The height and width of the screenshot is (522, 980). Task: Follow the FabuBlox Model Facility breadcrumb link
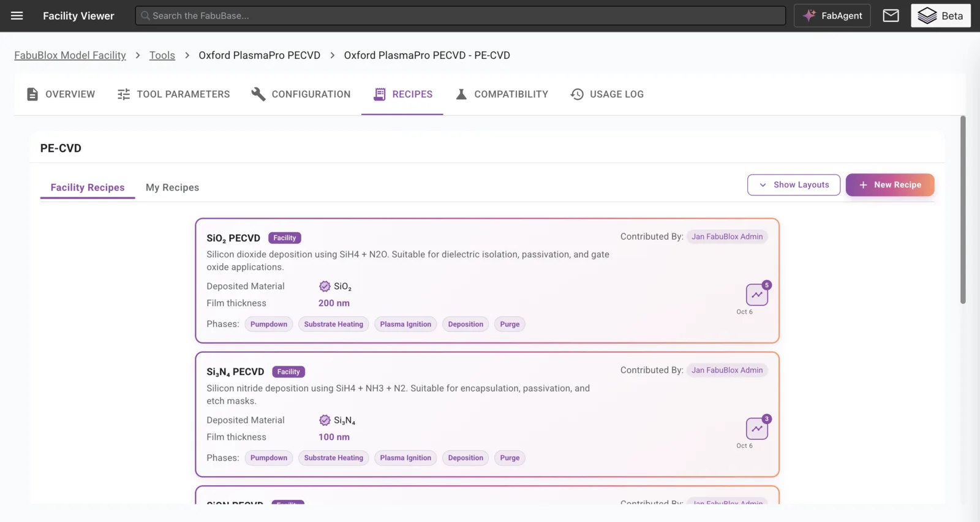pos(70,55)
